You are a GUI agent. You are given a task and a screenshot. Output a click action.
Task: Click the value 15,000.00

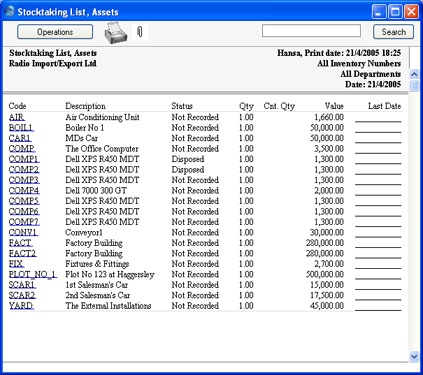[327, 285]
